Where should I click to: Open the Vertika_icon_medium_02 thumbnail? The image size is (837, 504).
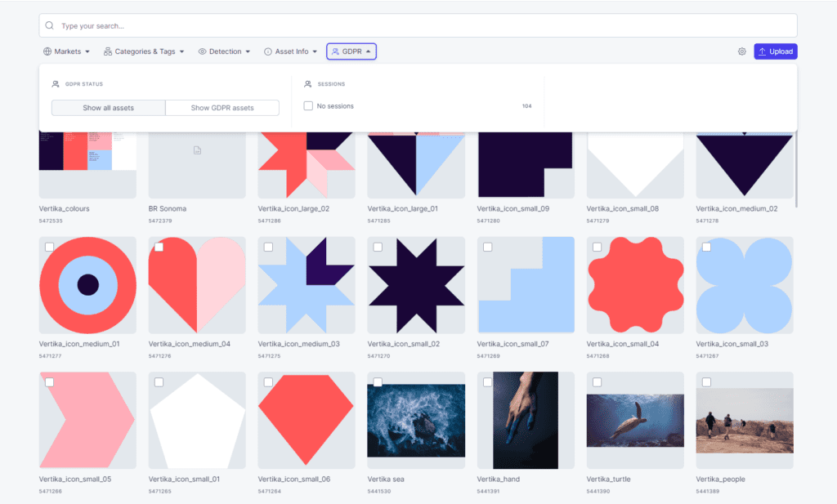[x=745, y=165]
